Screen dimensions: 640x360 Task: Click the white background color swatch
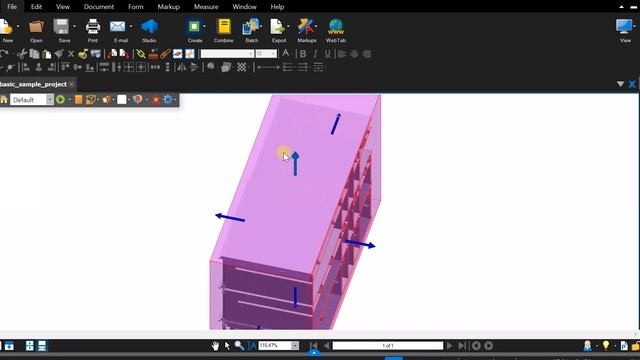[x=122, y=100]
